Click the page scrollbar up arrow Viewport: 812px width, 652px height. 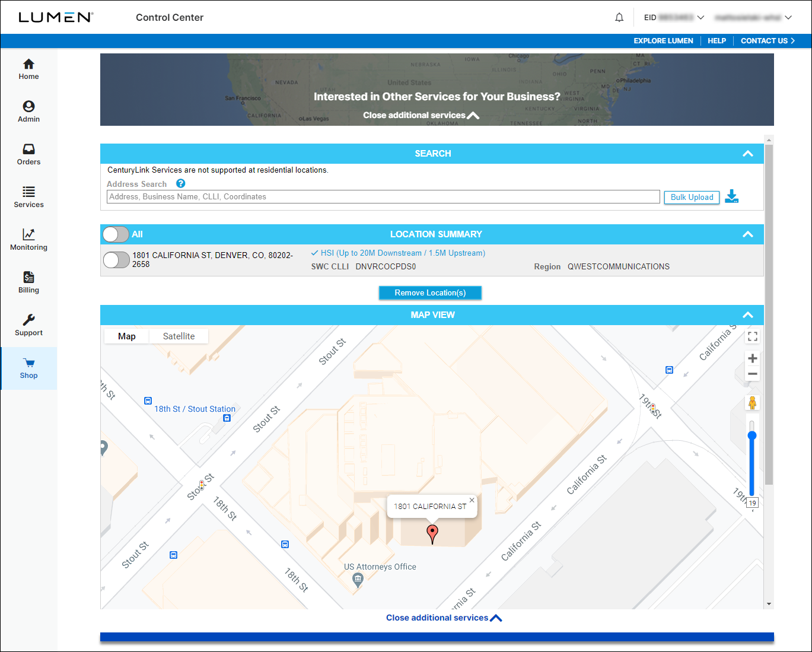(769, 141)
